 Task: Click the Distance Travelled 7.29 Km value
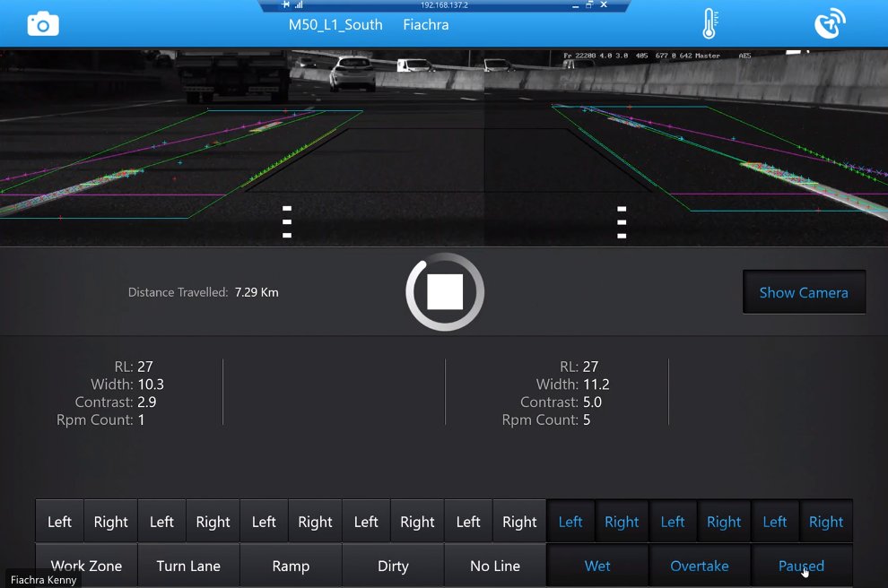[257, 292]
